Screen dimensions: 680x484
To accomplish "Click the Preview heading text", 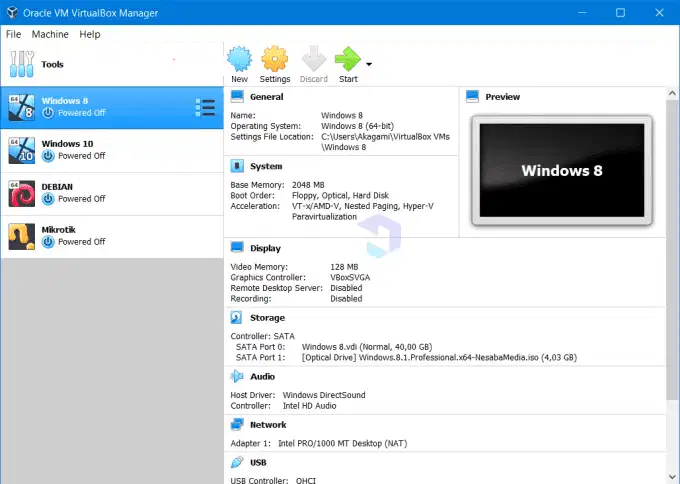I will tap(503, 97).
